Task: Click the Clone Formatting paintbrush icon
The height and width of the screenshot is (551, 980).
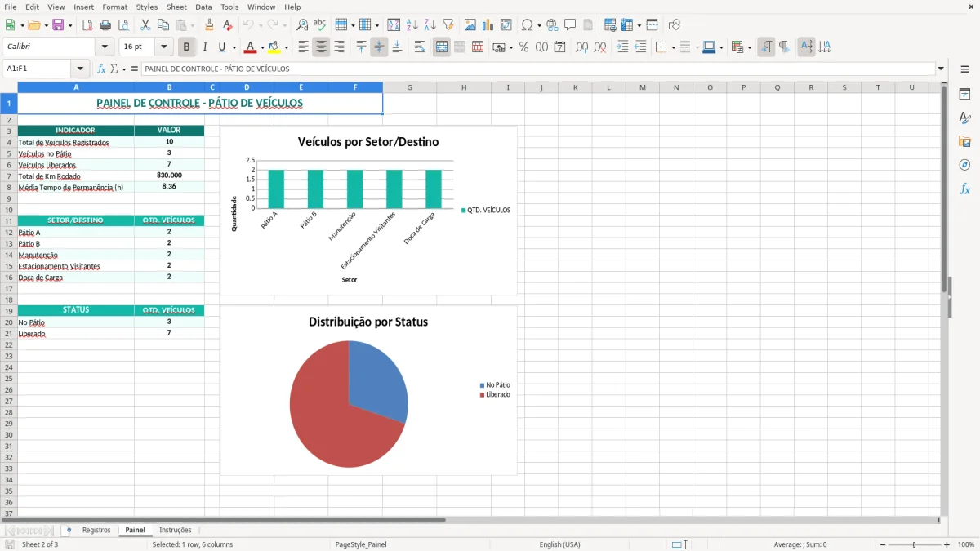Action: tap(210, 25)
